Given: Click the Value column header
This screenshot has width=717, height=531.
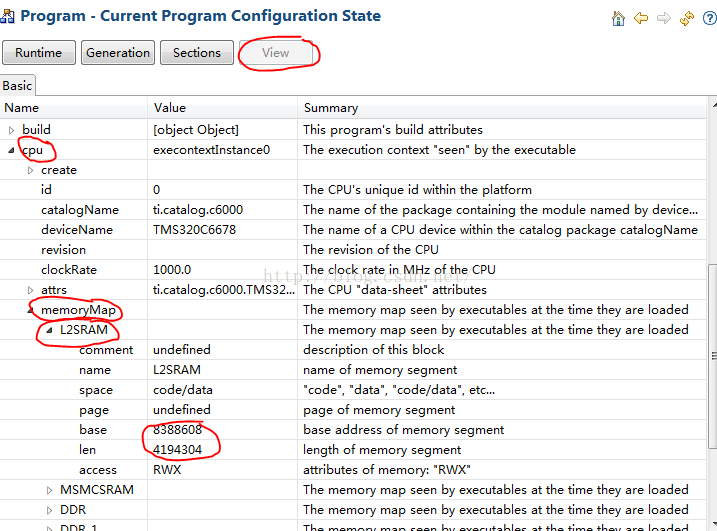Looking at the screenshot, I should pyautogui.click(x=223, y=108).
